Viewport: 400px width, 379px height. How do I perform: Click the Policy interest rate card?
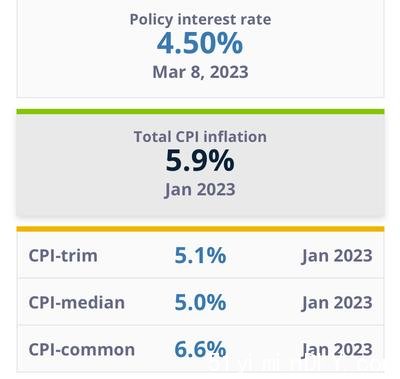(x=200, y=48)
